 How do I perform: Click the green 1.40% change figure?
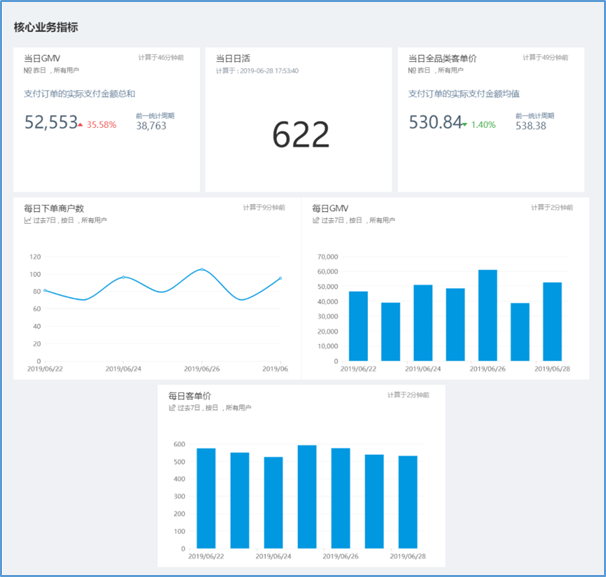click(x=483, y=125)
